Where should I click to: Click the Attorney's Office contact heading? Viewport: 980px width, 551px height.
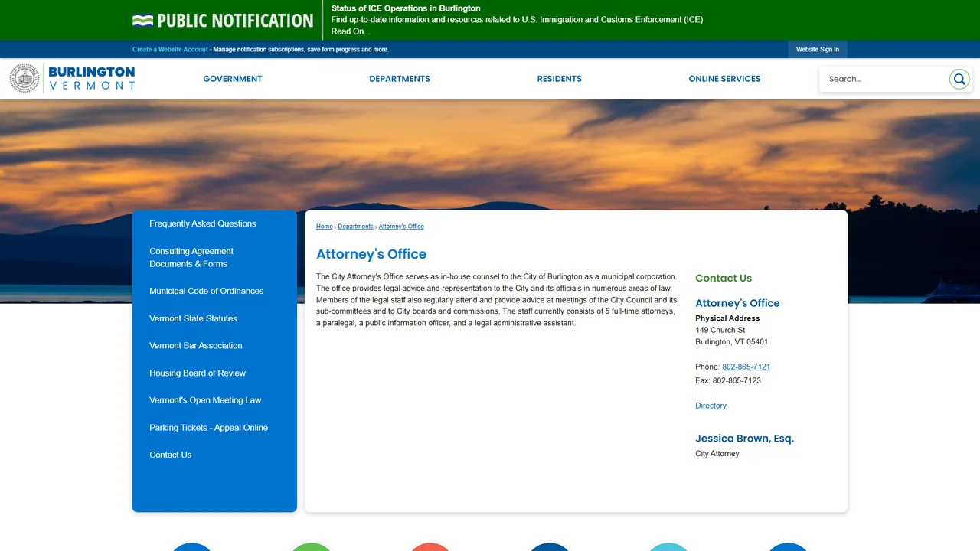coord(737,303)
